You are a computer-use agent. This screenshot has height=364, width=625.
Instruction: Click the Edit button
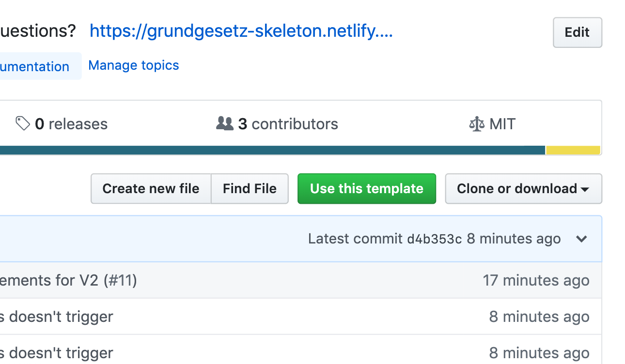(x=577, y=32)
